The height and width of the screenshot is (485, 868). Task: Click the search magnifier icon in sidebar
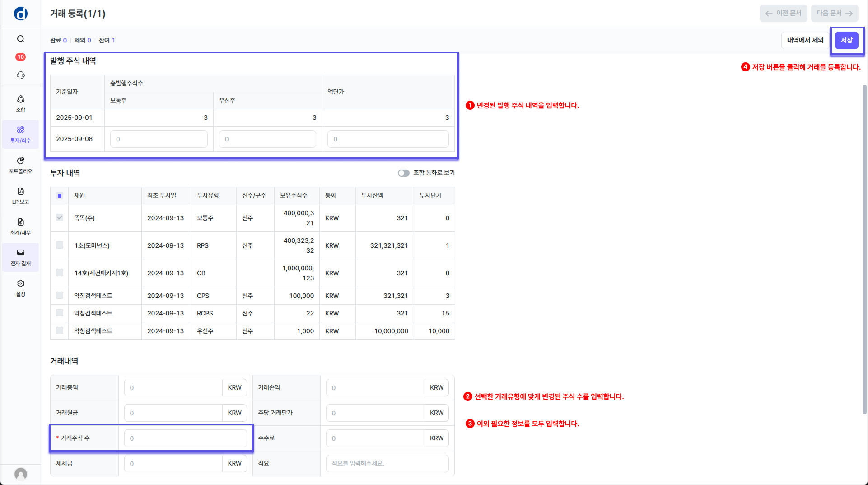click(x=21, y=39)
